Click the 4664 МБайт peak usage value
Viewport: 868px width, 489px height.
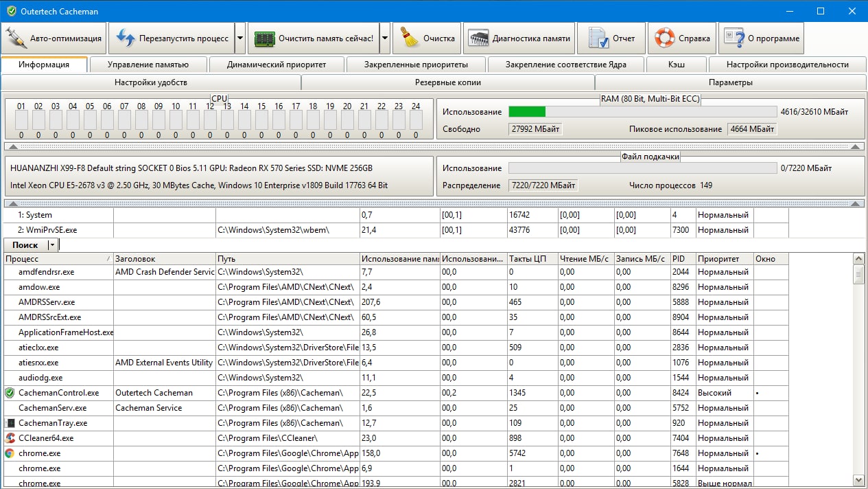[752, 129]
